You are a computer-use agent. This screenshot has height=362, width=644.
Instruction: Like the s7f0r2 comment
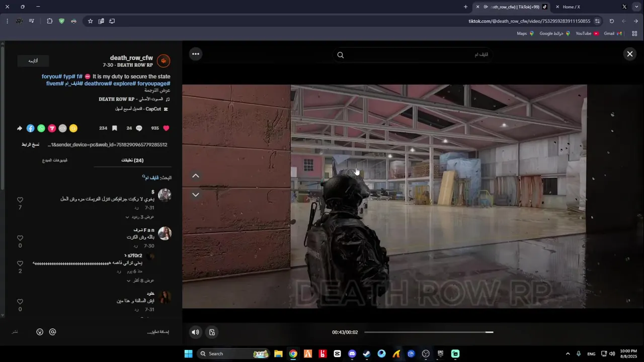[x=20, y=263]
